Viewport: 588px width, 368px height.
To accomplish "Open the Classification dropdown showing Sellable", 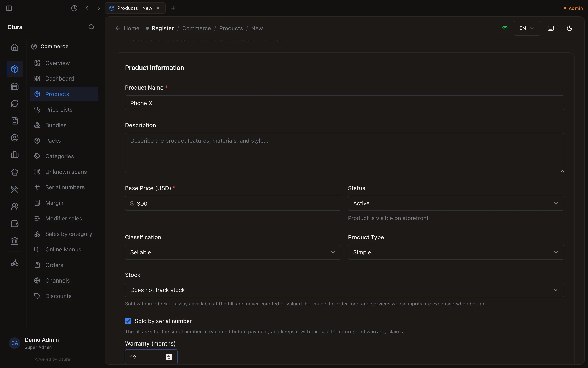I will pyautogui.click(x=233, y=252).
